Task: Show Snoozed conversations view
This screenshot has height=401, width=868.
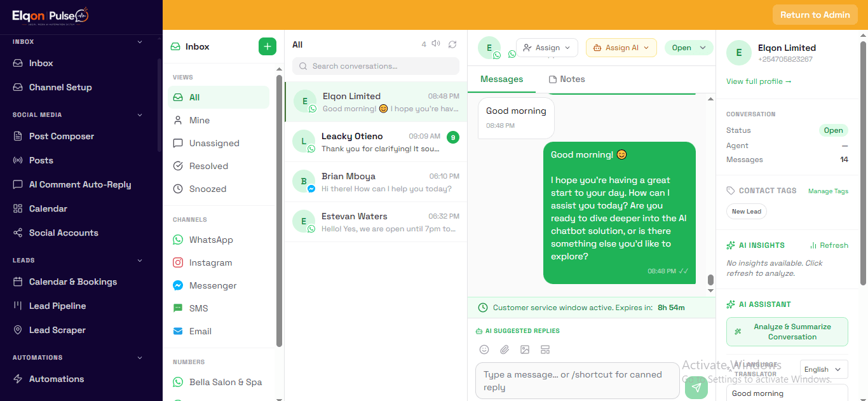Action: [x=219, y=189]
